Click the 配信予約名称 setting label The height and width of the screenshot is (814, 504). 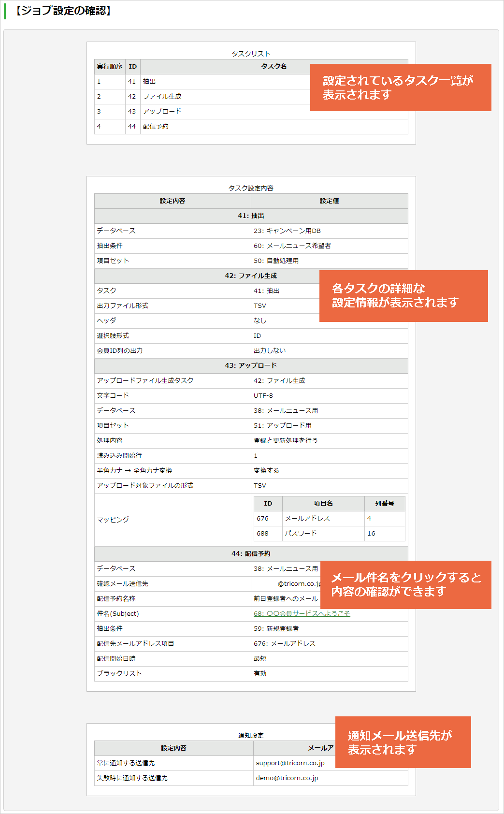(116, 599)
